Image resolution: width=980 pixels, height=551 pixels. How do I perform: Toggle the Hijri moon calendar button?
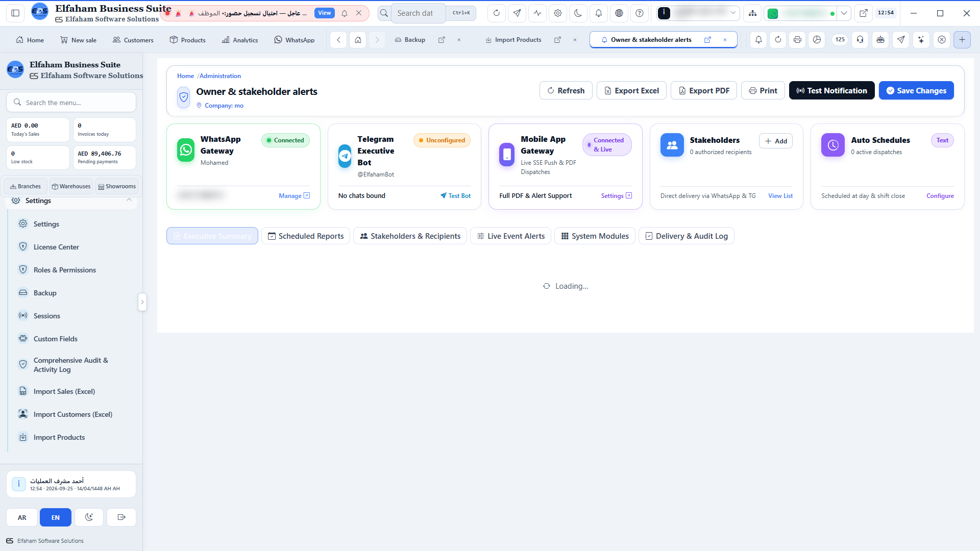89,517
